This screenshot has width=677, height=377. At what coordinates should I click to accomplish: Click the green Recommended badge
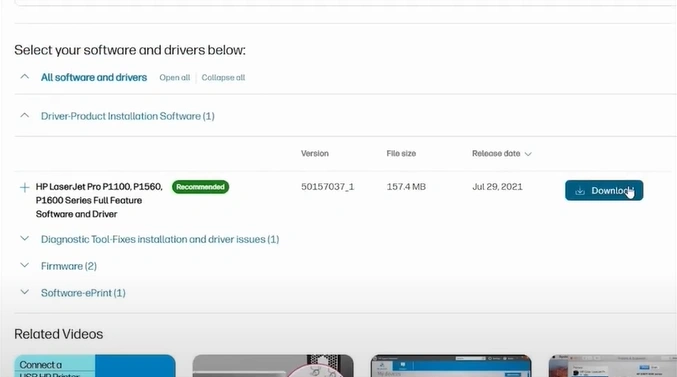point(200,187)
